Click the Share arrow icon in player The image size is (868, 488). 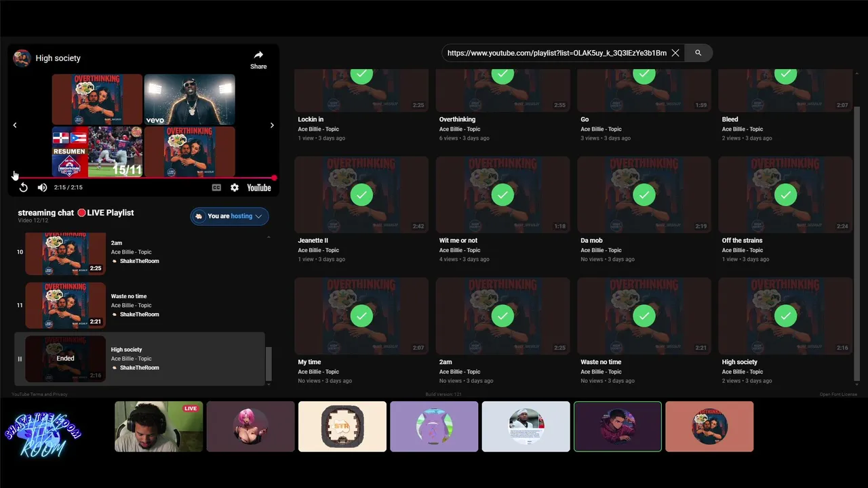pyautogui.click(x=258, y=55)
